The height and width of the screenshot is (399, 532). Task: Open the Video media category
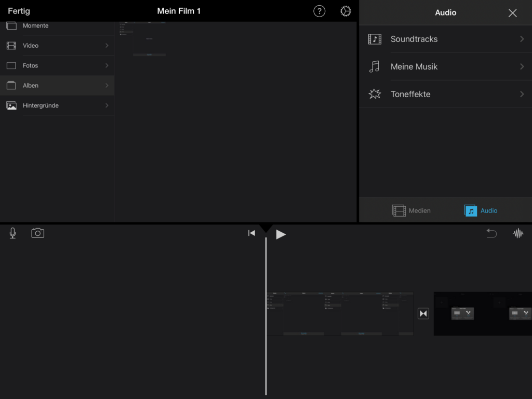57,46
